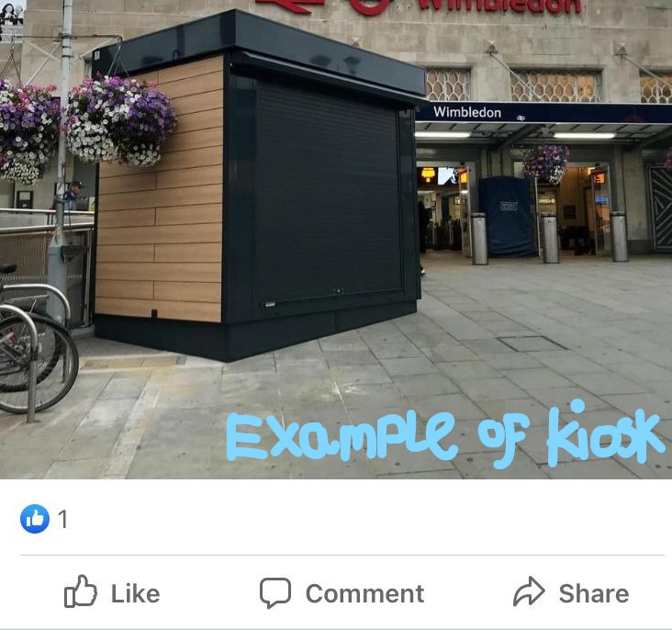Open the kiosk photo in full view
Screen dimensions: 672x630
[336, 240]
